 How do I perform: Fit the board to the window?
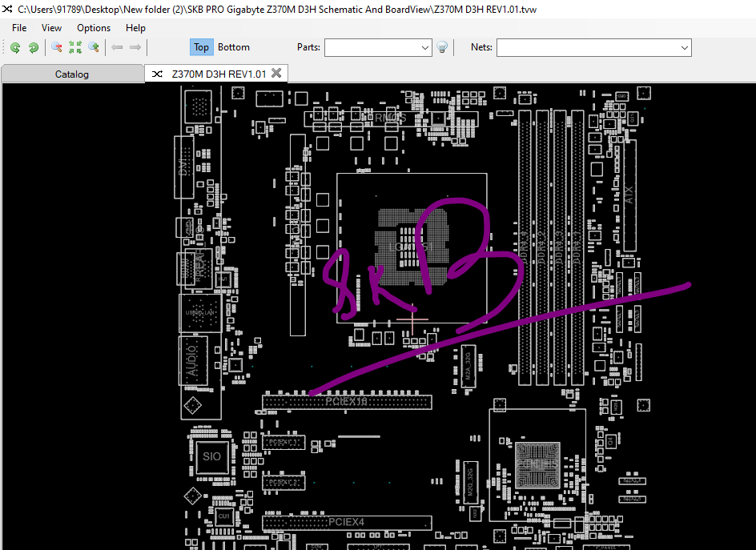[75, 47]
